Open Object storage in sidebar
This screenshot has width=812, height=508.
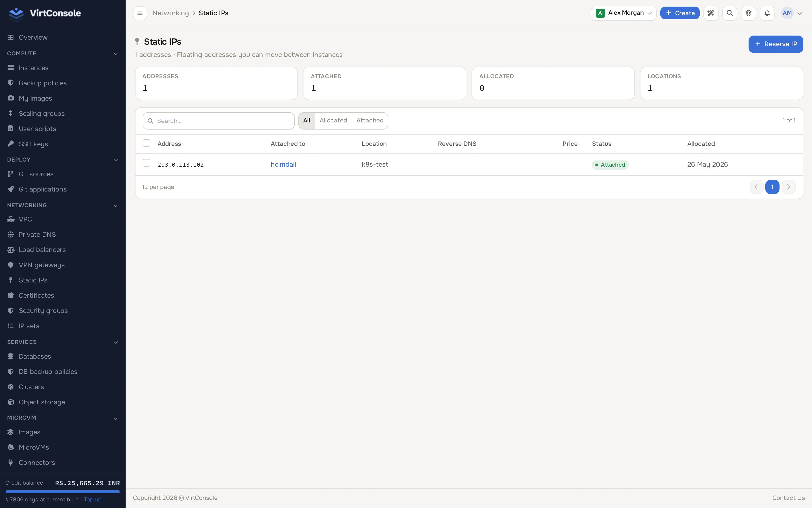(63, 402)
